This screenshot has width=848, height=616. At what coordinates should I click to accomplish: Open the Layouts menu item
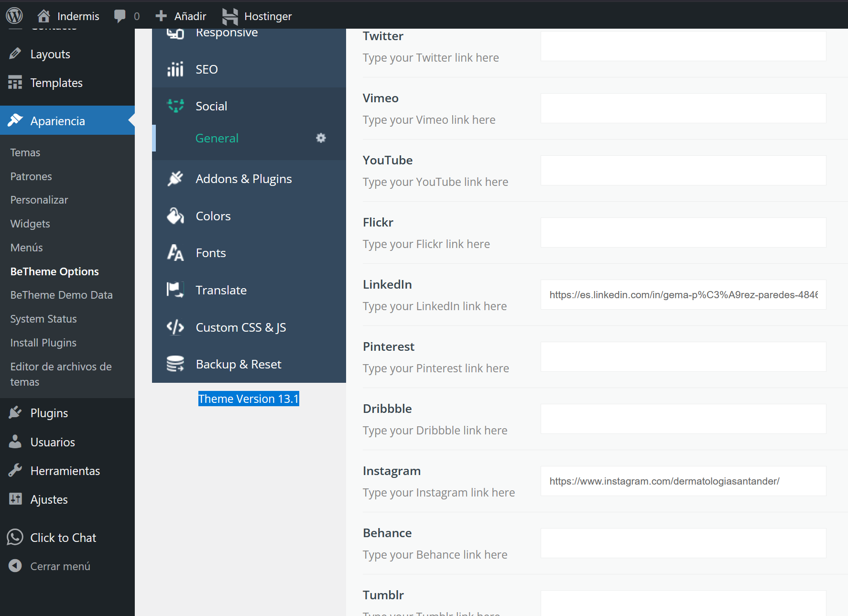pyautogui.click(x=67, y=54)
